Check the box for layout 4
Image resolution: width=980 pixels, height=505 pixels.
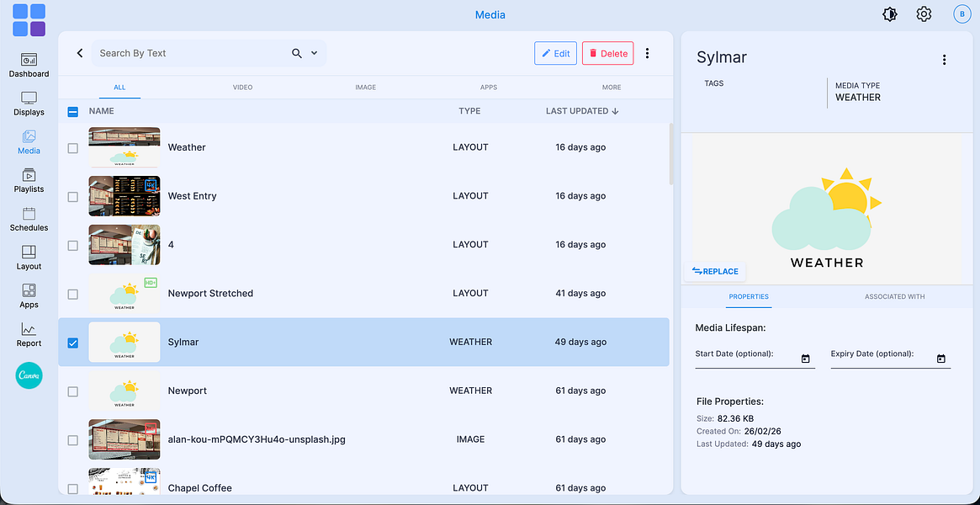[x=72, y=246]
